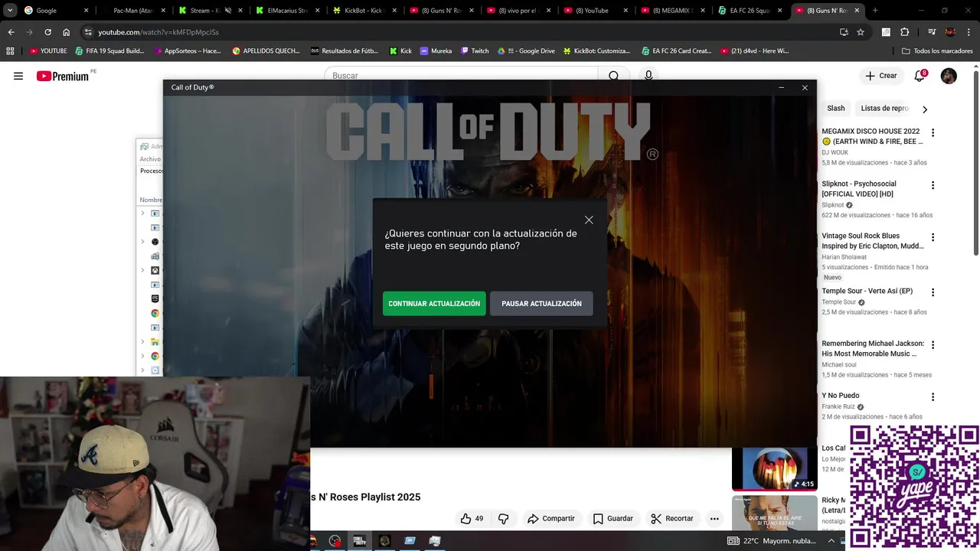Viewport: 980px width, 551px height.
Task: Open the bookmarks apps grid icon
Action: [10, 51]
